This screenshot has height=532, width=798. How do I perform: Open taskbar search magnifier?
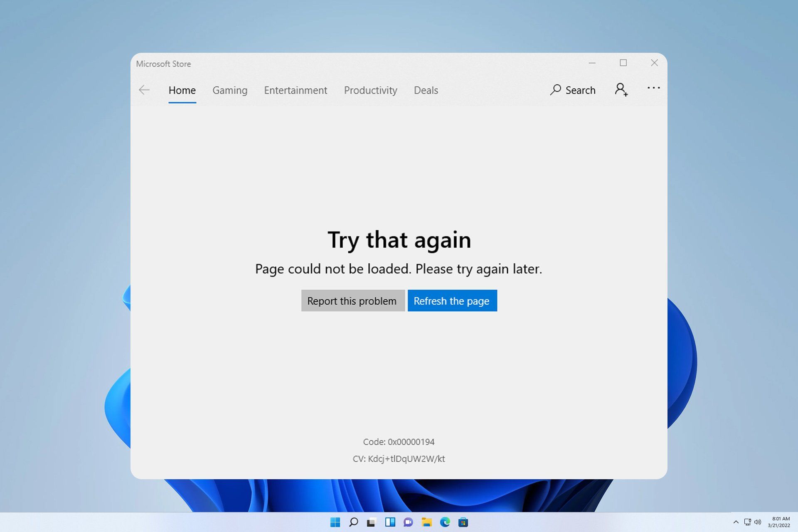(x=353, y=522)
